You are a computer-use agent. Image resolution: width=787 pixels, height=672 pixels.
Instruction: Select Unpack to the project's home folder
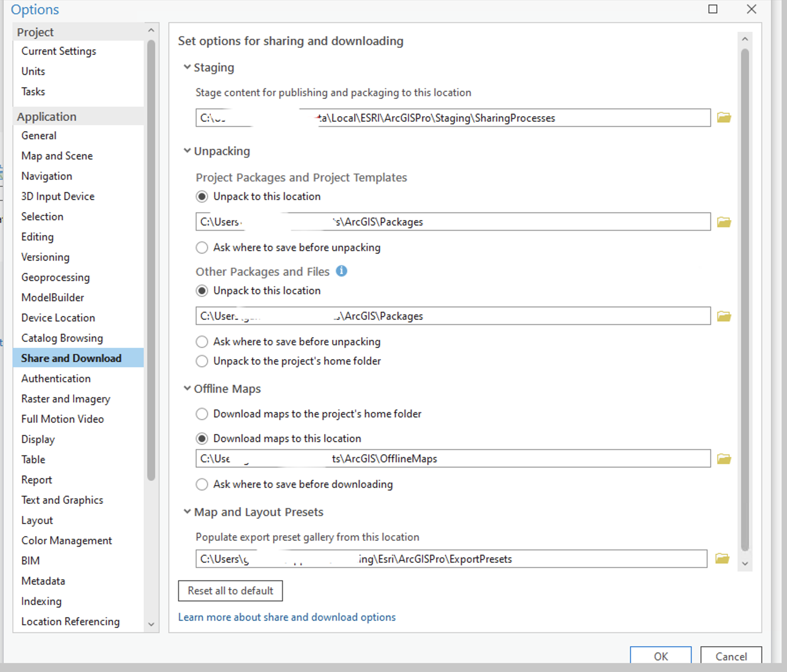202,361
